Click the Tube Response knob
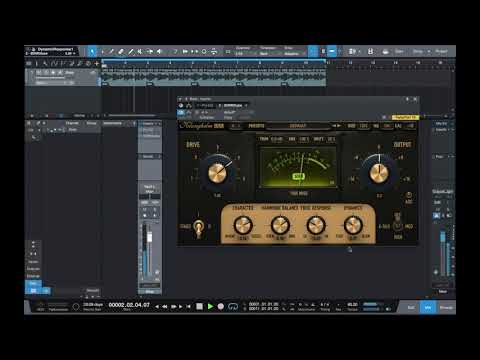This screenshot has width=480, height=360. pyautogui.click(x=316, y=225)
